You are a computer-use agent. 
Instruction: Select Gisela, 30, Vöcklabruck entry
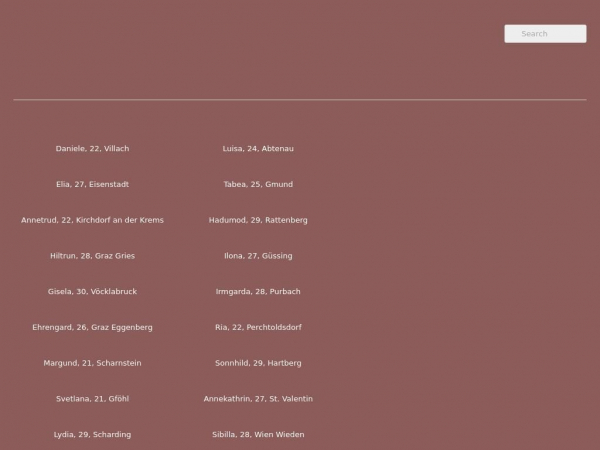pyautogui.click(x=92, y=292)
